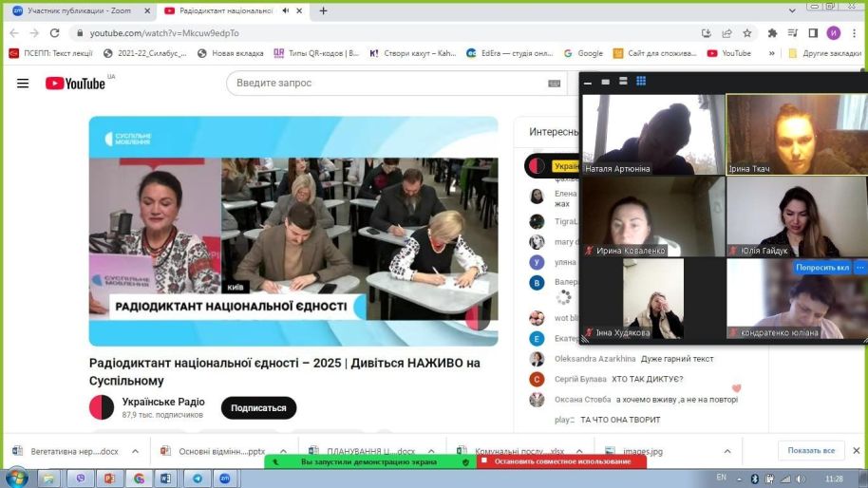The width and height of the screenshot is (868, 488).
Task: Reload the YouTube page
Action: 54,33
